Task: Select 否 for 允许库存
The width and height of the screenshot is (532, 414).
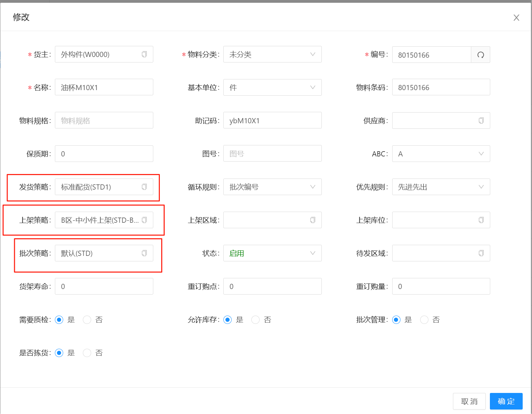Action: (x=255, y=320)
